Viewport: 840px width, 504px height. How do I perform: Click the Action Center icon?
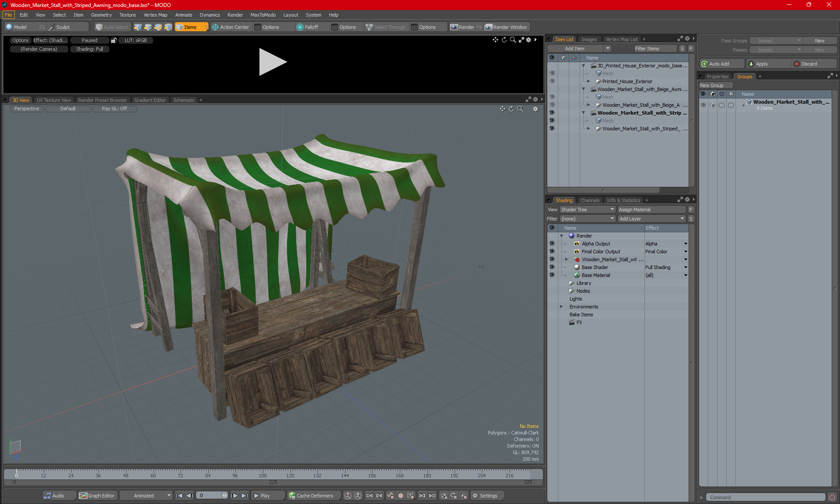pyautogui.click(x=215, y=27)
